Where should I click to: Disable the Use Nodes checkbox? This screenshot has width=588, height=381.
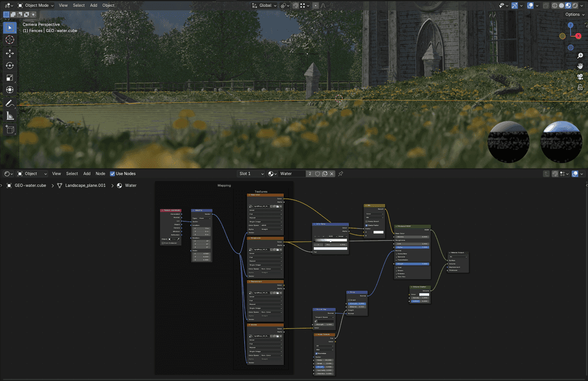click(x=113, y=173)
